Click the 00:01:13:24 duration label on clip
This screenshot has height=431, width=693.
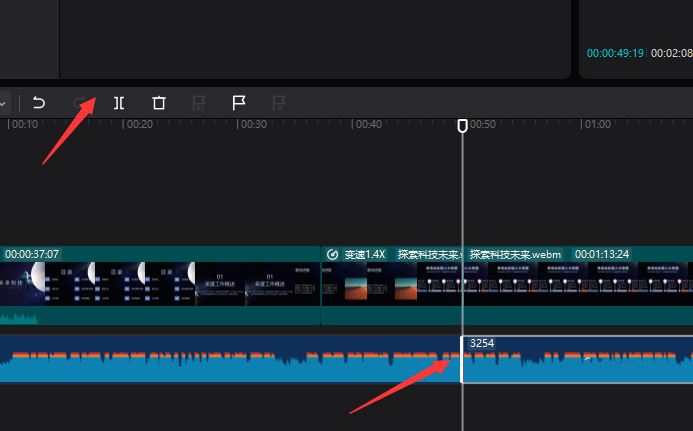602,254
